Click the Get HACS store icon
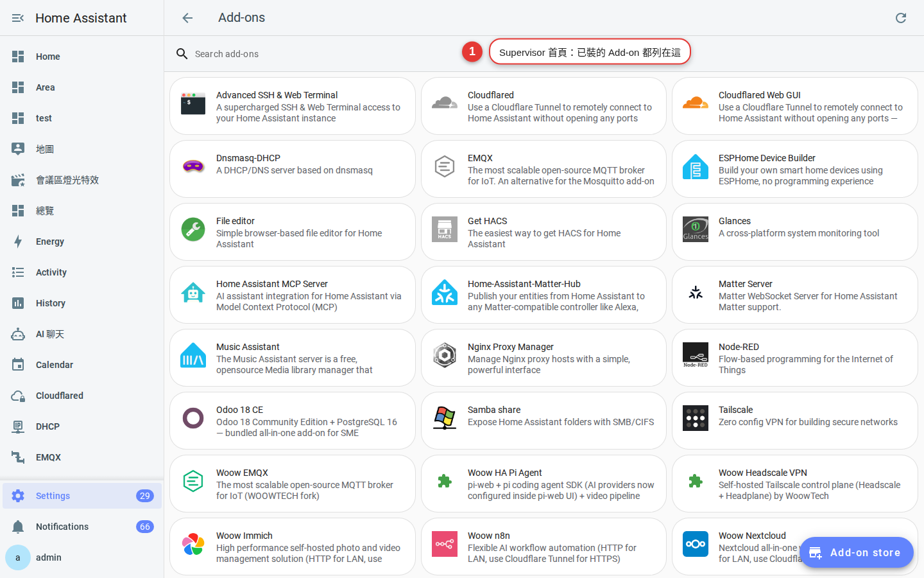Screen dimensions: 924x578 click(445, 229)
